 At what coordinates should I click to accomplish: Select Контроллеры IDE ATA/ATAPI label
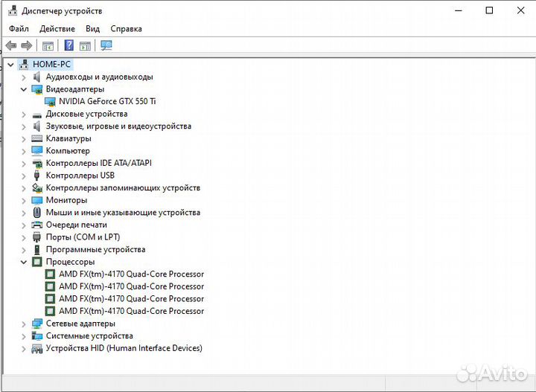[x=99, y=163]
